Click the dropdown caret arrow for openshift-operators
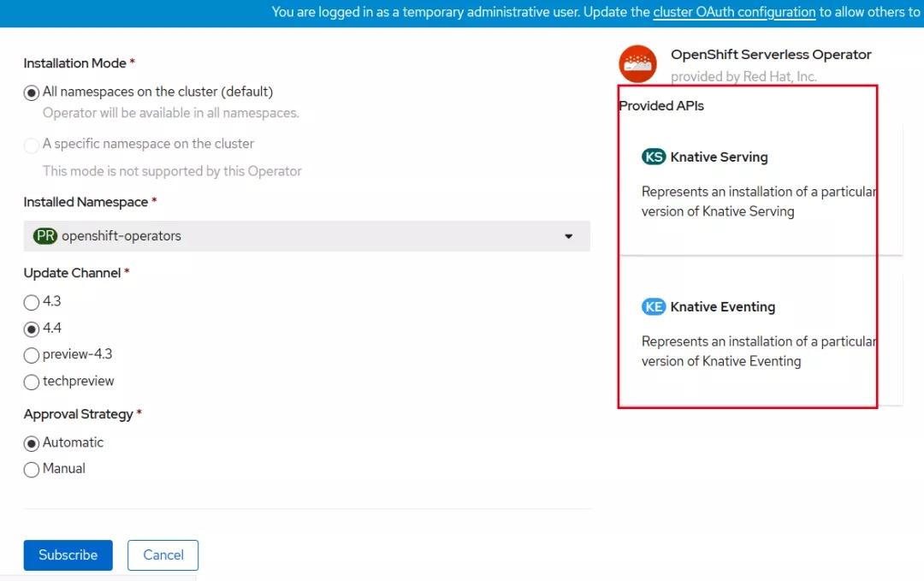This screenshot has width=924, height=581. click(569, 236)
